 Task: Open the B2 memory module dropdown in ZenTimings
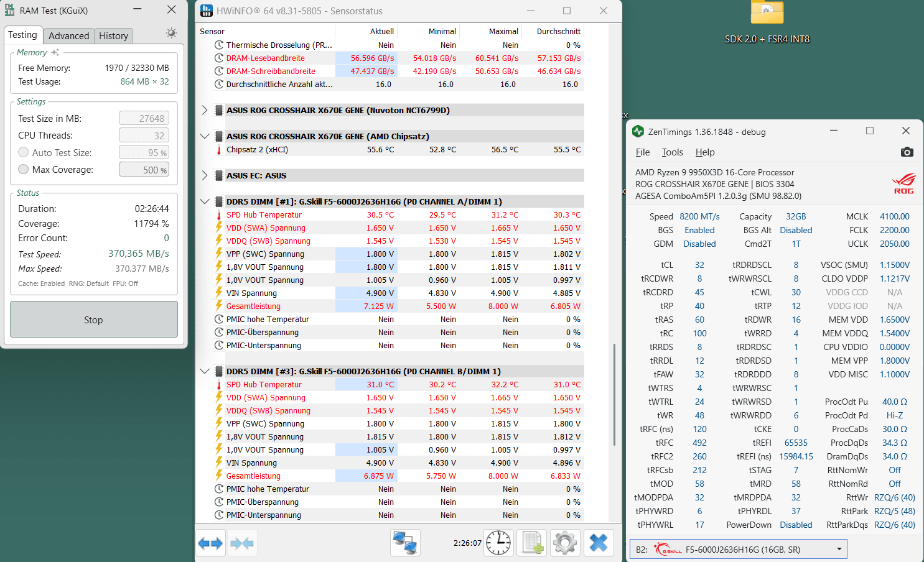739,550
